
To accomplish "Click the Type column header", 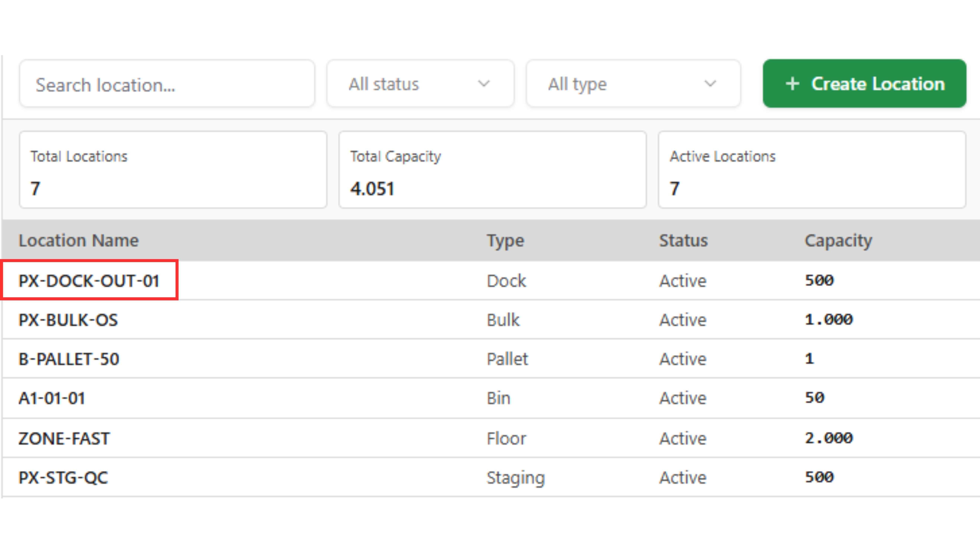I will coord(505,240).
